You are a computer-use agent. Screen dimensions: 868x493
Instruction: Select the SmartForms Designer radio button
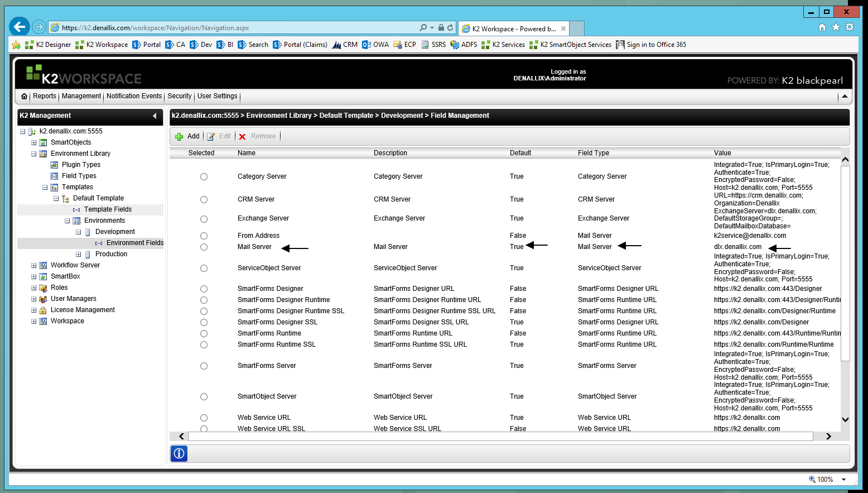coord(204,289)
